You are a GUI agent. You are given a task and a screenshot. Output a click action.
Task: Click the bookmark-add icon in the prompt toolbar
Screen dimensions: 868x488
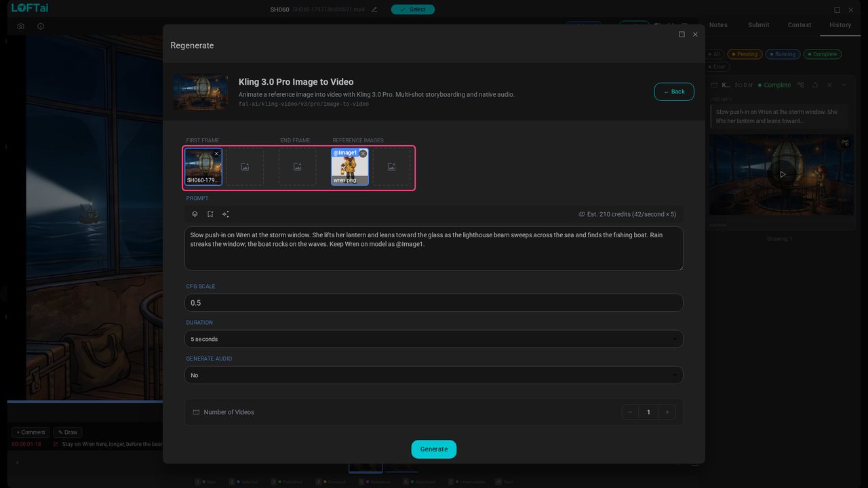(210, 214)
